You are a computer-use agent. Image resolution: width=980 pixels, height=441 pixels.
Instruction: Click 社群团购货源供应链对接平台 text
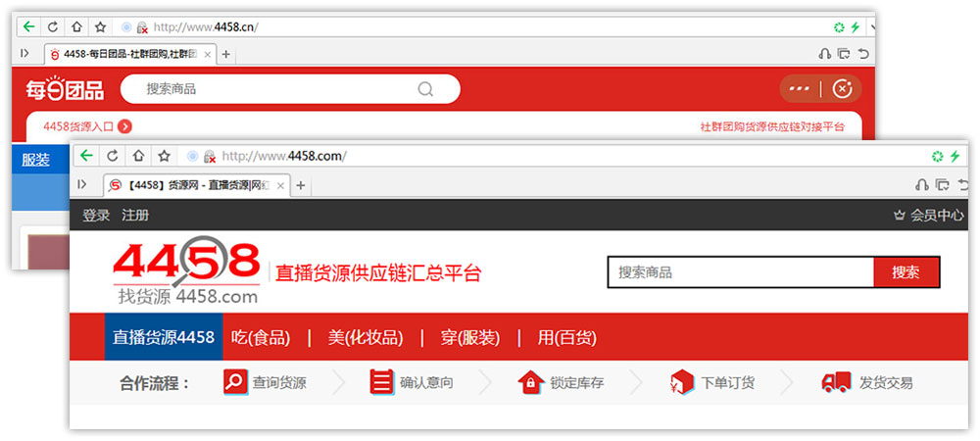(772, 126)
